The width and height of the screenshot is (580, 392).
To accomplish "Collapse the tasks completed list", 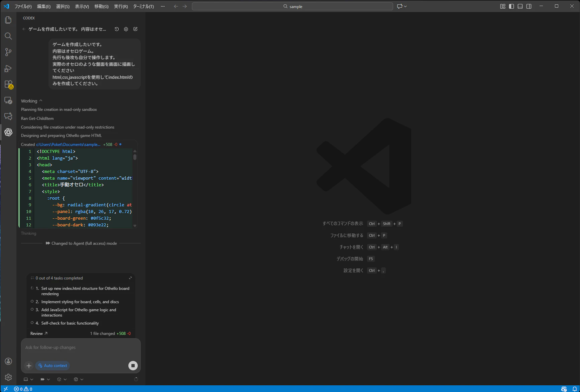I will (x=130, y=278).
